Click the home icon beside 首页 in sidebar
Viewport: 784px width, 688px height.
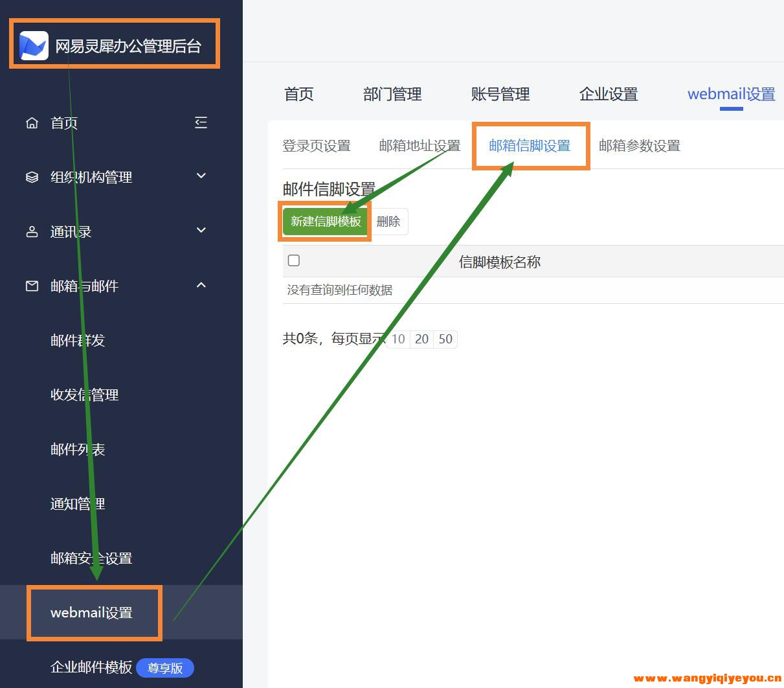[32, 122]
